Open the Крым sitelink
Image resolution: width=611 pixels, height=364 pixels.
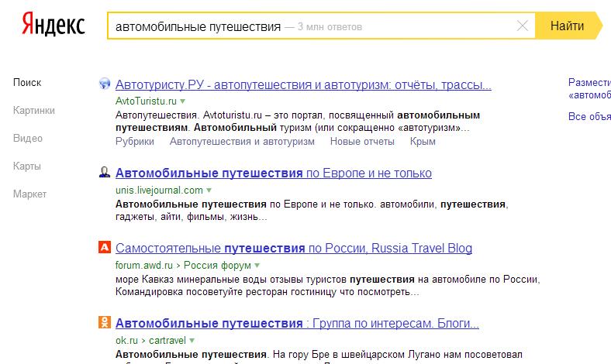423,142
